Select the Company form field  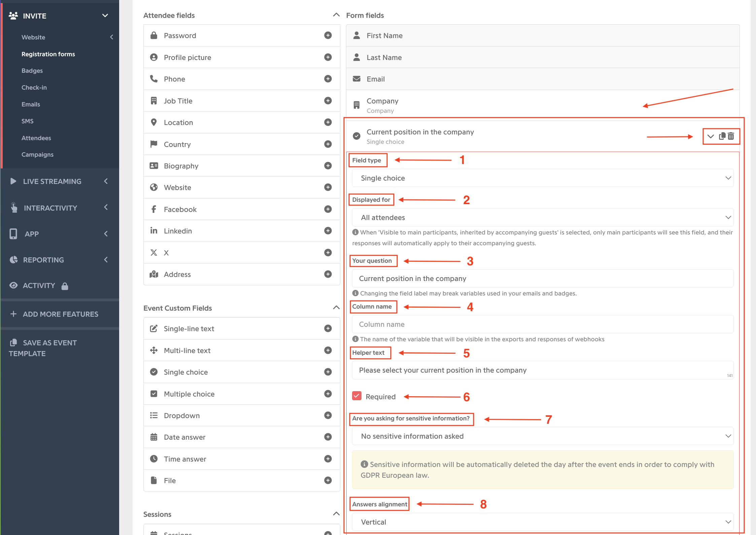tap(543, 105)
